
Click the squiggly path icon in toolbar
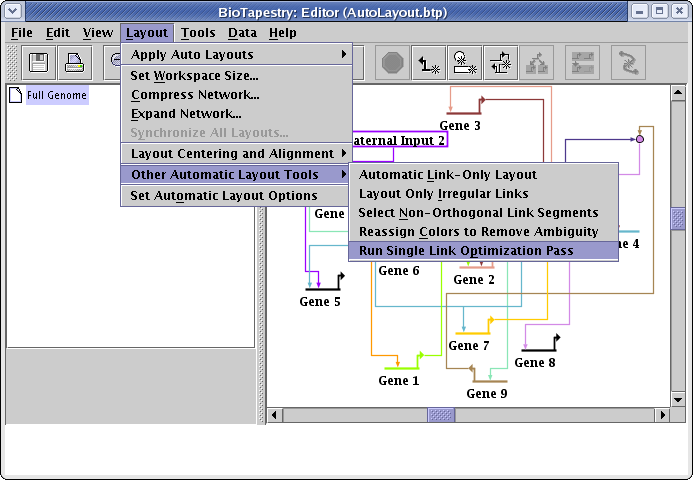coord(627,63)
